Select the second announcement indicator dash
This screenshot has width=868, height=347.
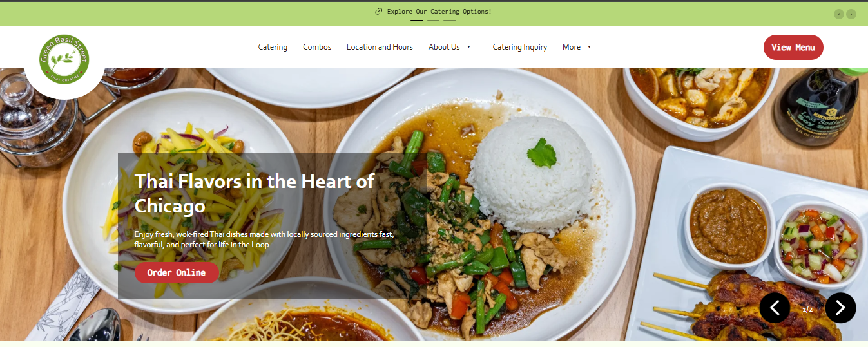(x=433, y=21)
